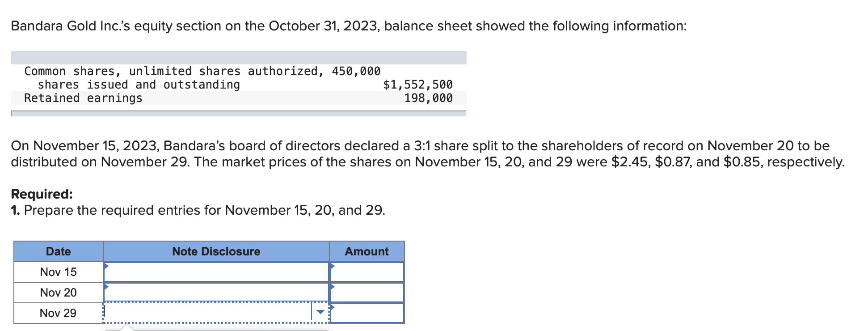The width and height of the screenshot is (868, 331).
Task: Click the Amount input on the Nov 15 row
Action: [367, 272]
